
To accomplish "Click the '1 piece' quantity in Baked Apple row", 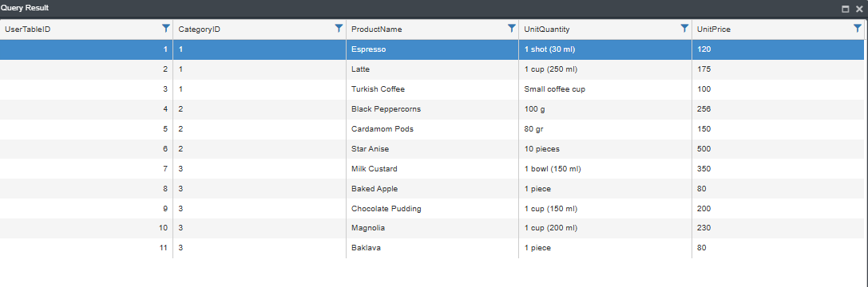I will click(605, 189).
